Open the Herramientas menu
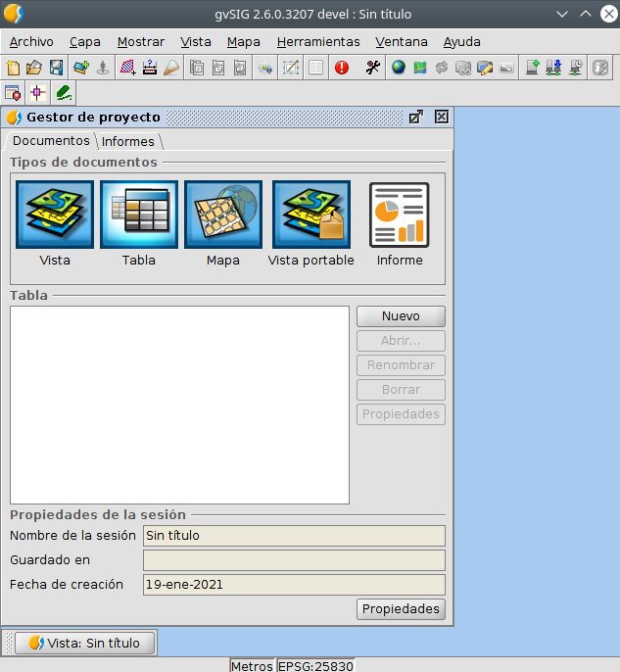This screenshot has height=672, width=620. click(x=318, y=42)
